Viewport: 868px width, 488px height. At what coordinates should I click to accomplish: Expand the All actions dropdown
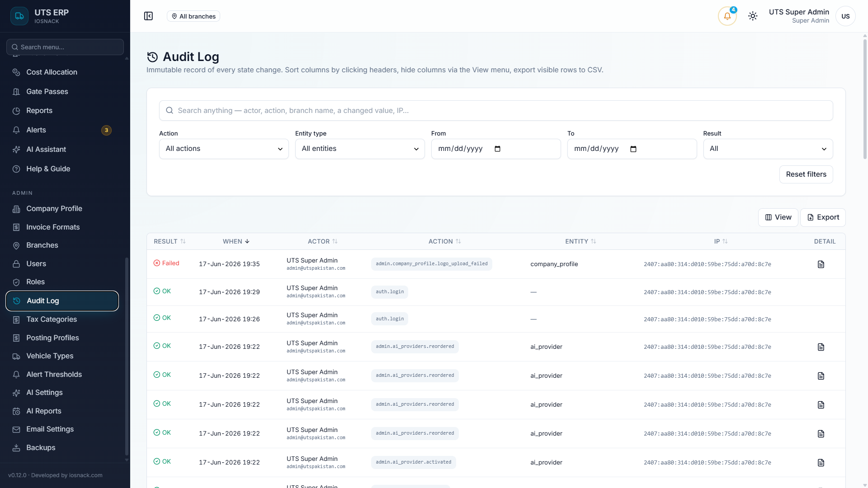click(224, 149)
